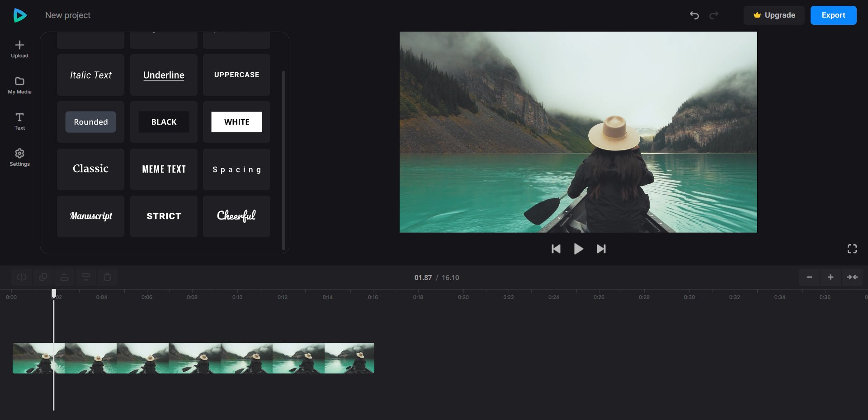Open the Upload panel in sidebar
868x420 pixels.
click(x=19, y=49)
